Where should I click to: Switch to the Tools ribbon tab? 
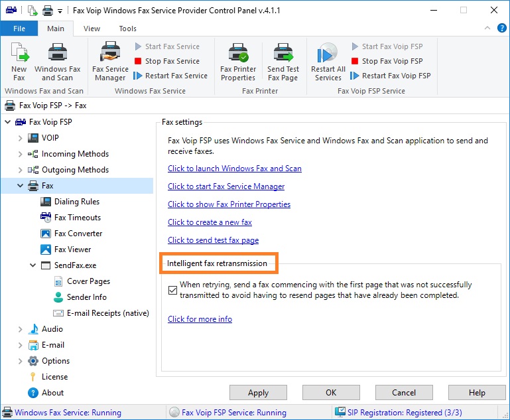127,29
